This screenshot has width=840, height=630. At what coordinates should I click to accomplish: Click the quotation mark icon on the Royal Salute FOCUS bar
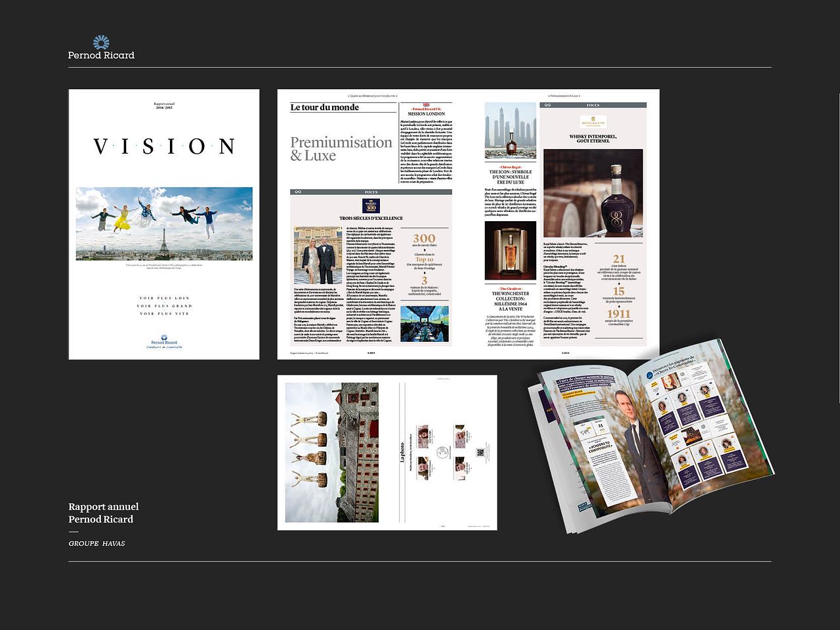coord(547,105)
